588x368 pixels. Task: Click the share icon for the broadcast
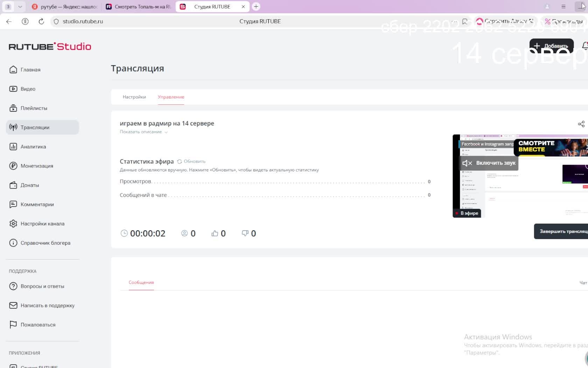coord(581,124)
